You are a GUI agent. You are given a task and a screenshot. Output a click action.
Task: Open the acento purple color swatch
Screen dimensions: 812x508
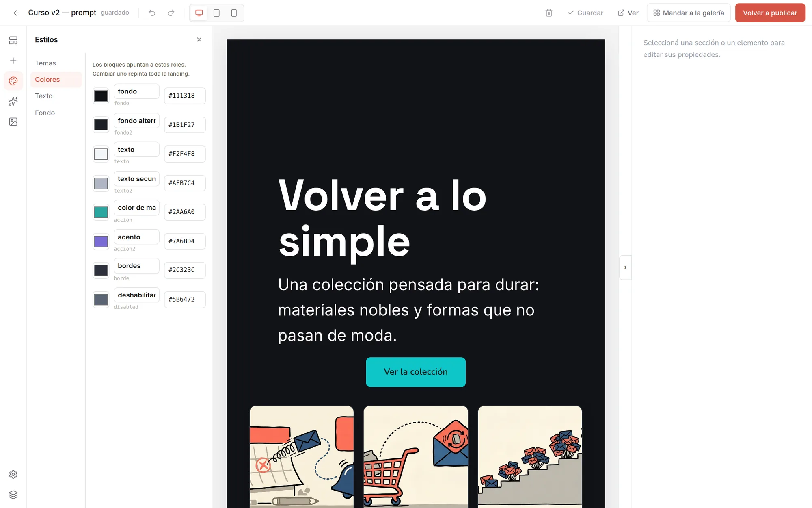click(101, 241)
